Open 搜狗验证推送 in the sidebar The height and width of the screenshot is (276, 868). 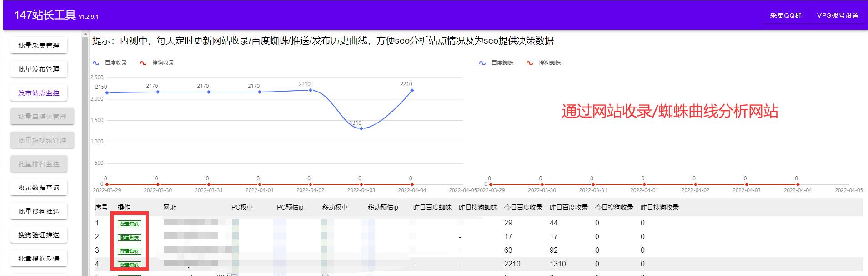click(39, 235)
